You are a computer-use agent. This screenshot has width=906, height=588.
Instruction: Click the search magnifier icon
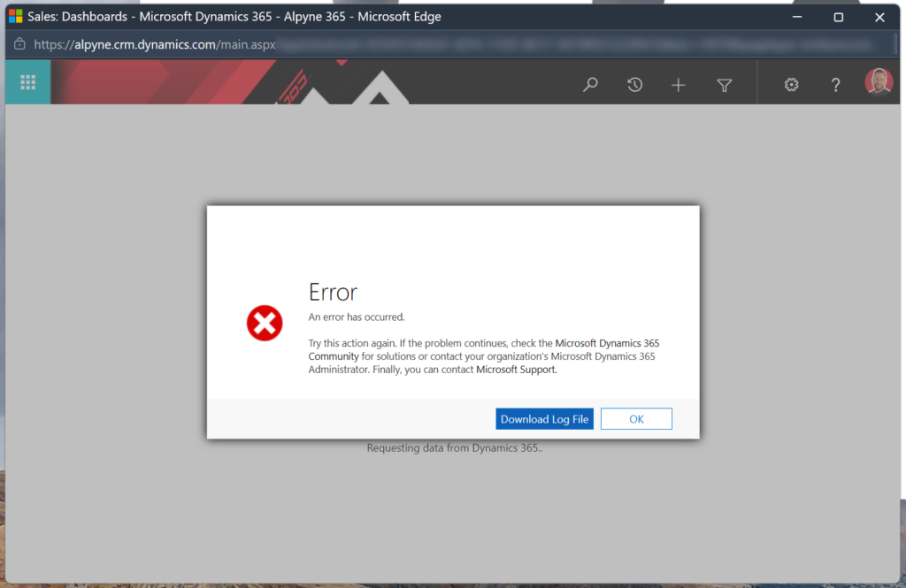pyautogui.click(x=590, y=85)
